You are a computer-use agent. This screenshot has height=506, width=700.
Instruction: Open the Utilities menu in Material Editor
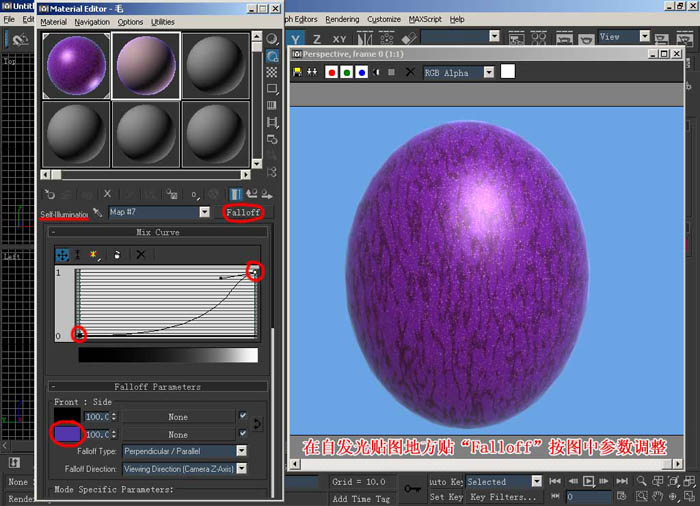pos(162,22)
